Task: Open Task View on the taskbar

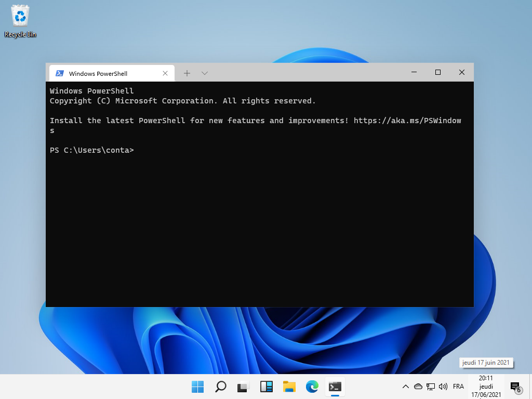Action: [x=243, y=387]
